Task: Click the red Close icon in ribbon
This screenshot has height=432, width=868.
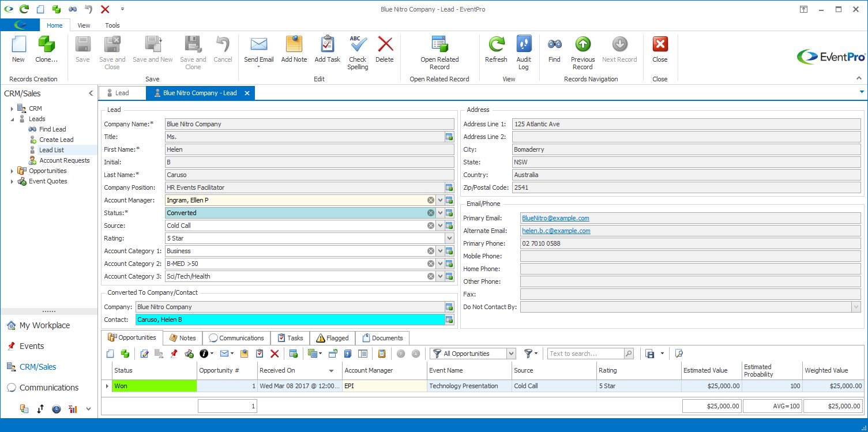Action: tap(660, 44)
